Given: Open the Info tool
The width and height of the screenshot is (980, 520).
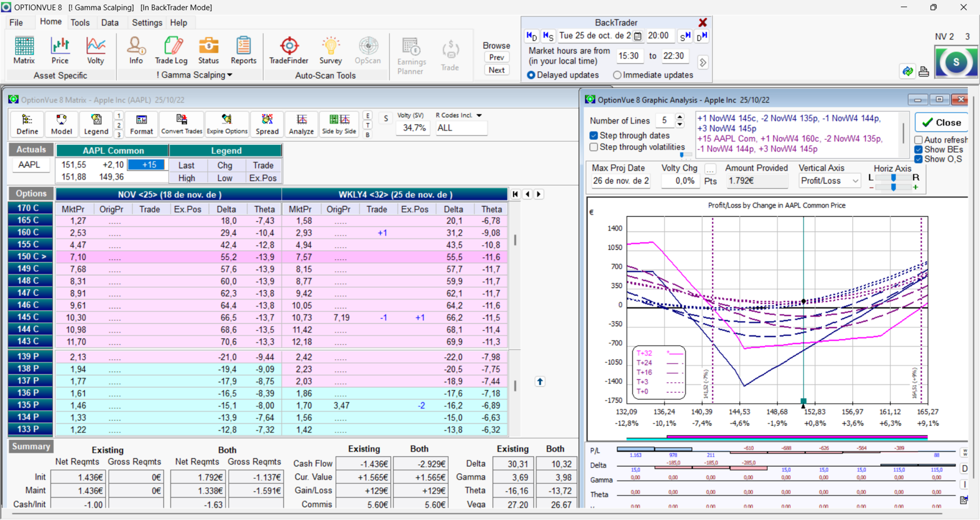Looking at the screenshot, I should point(136,51).
